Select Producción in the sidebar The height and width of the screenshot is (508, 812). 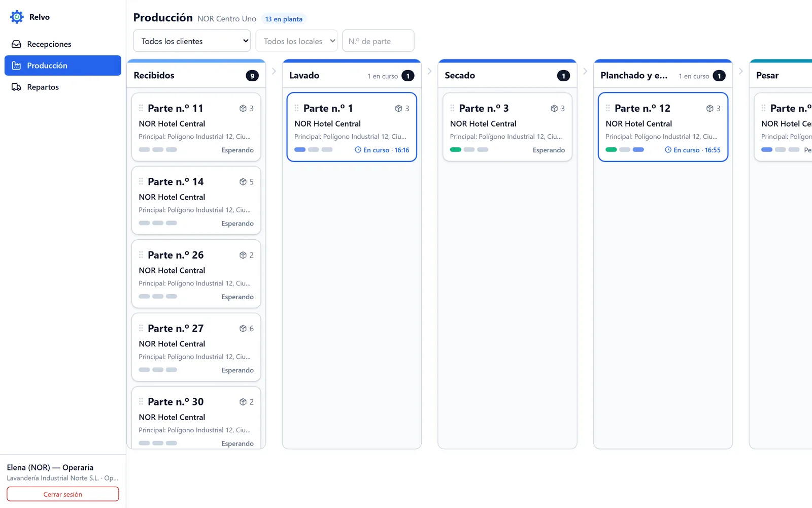tap(63, 66)
